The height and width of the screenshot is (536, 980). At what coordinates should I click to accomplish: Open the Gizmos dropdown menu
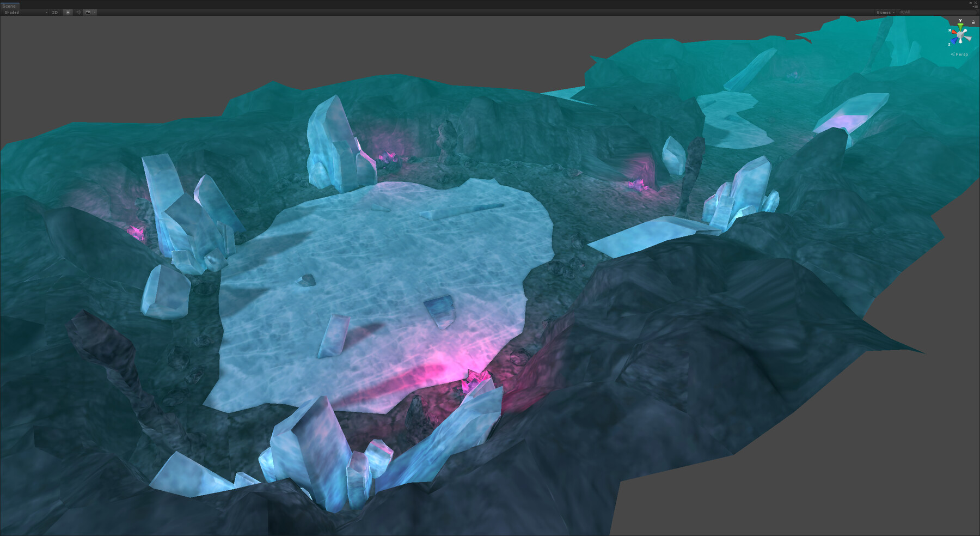coord(884,12)
